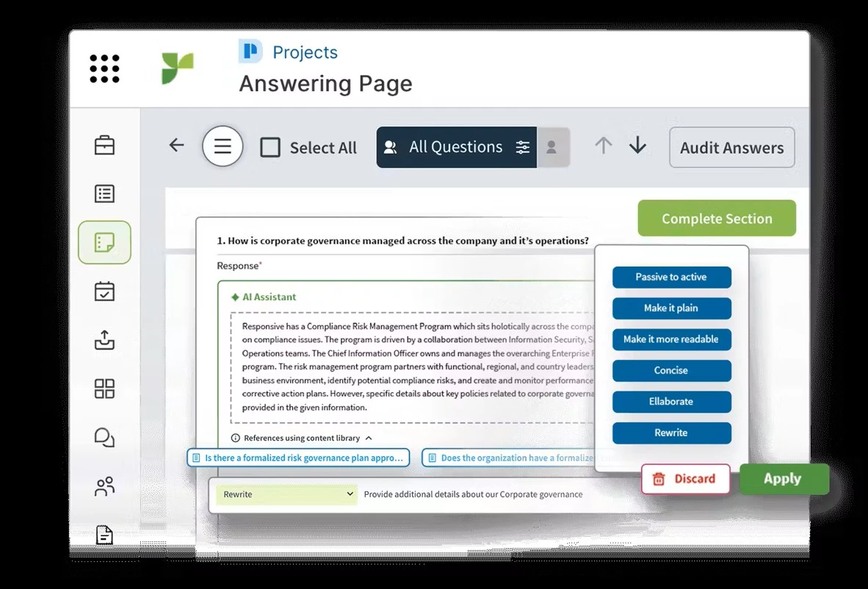Open the All Questions filter

(456, 147)
